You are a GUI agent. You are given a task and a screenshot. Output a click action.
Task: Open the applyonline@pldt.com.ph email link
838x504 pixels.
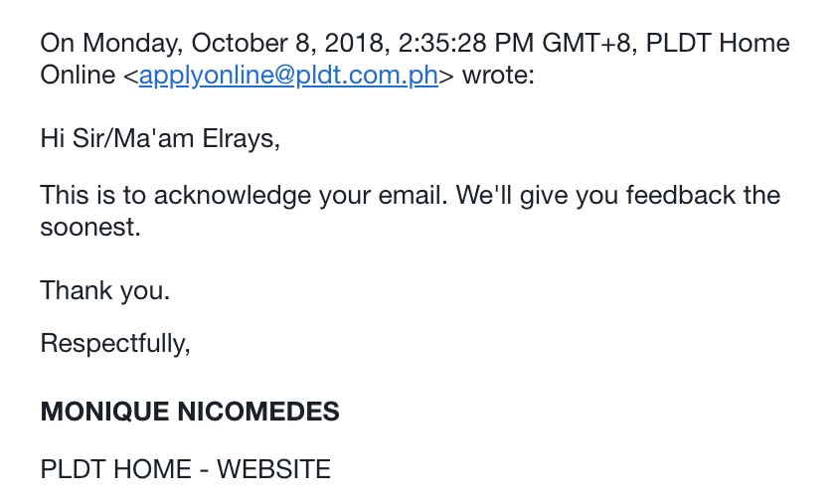[x=288, y=76]
